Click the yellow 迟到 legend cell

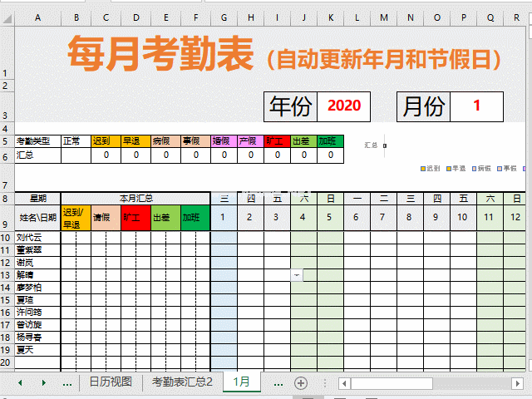[x=106, y=141]
